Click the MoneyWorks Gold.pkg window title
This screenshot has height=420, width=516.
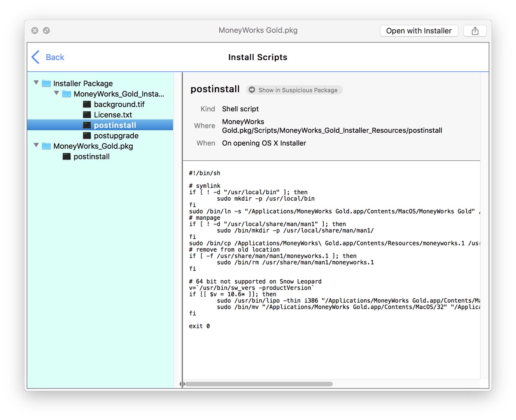258,31
